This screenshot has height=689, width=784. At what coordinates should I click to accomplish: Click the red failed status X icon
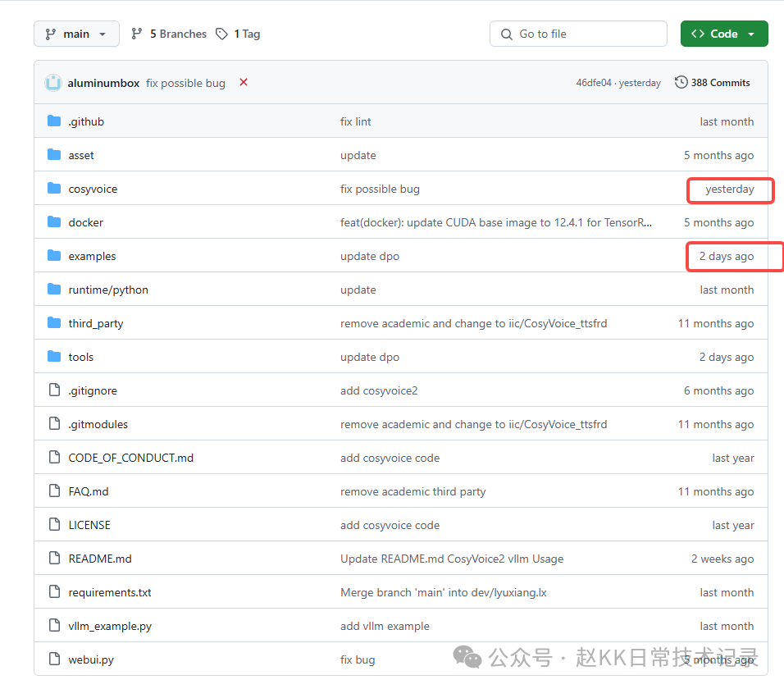click(244, 82)
